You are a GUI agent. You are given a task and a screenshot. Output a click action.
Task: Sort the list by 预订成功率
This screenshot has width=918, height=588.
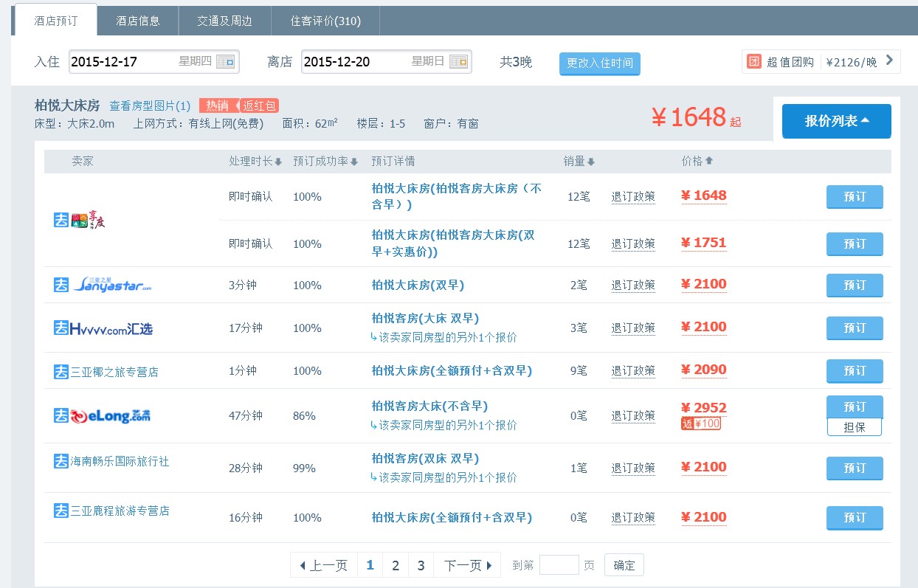[x=325, y=162]
